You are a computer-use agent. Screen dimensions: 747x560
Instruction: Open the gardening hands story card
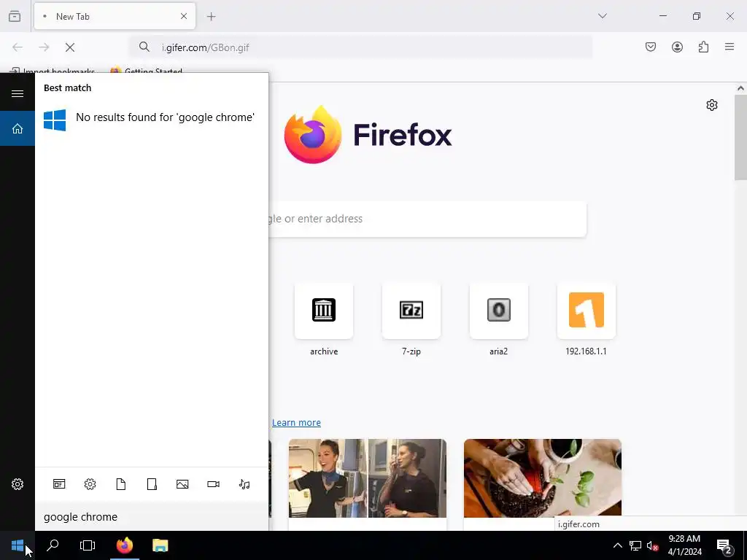pos(543,478)
